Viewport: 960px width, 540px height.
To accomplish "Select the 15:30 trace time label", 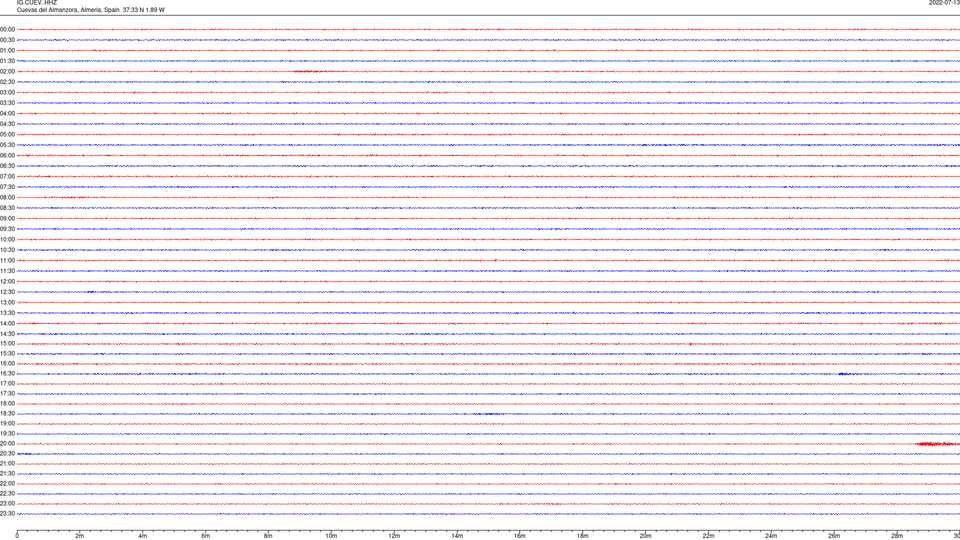I will [7, 353].
